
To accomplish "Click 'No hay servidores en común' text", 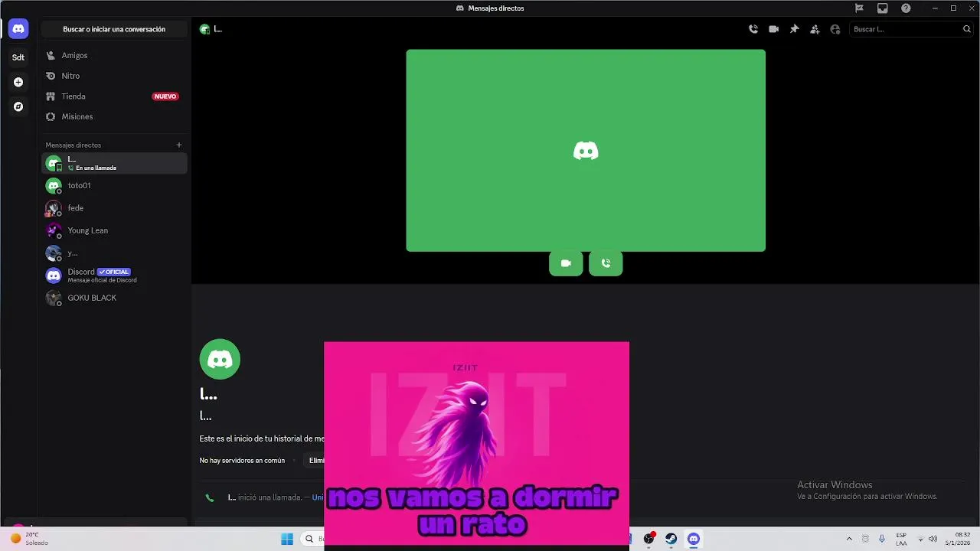I will (x=242, y=461).
